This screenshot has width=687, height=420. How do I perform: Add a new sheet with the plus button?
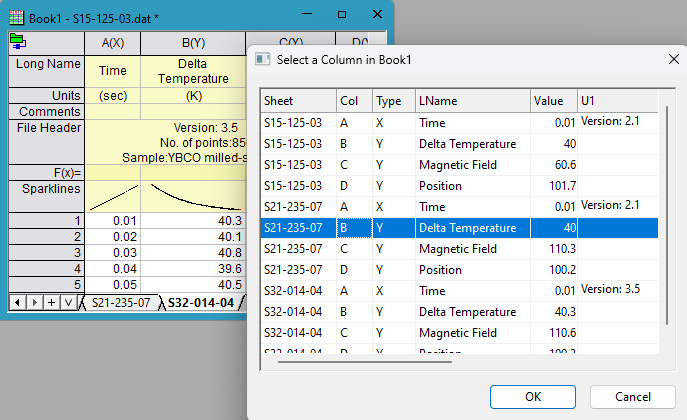pyautogui.click(x=51, y=302)
